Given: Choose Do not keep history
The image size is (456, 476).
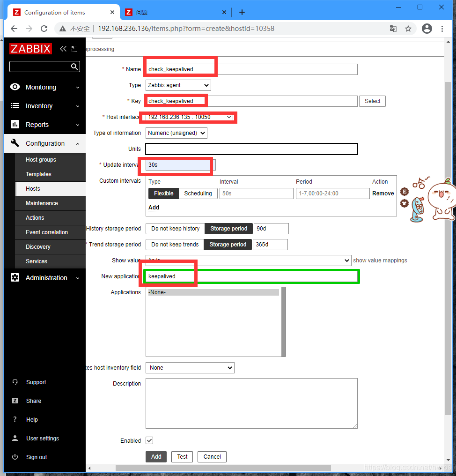Looking at the screenshot, I should pyautogui.click(x=176, y=229).
